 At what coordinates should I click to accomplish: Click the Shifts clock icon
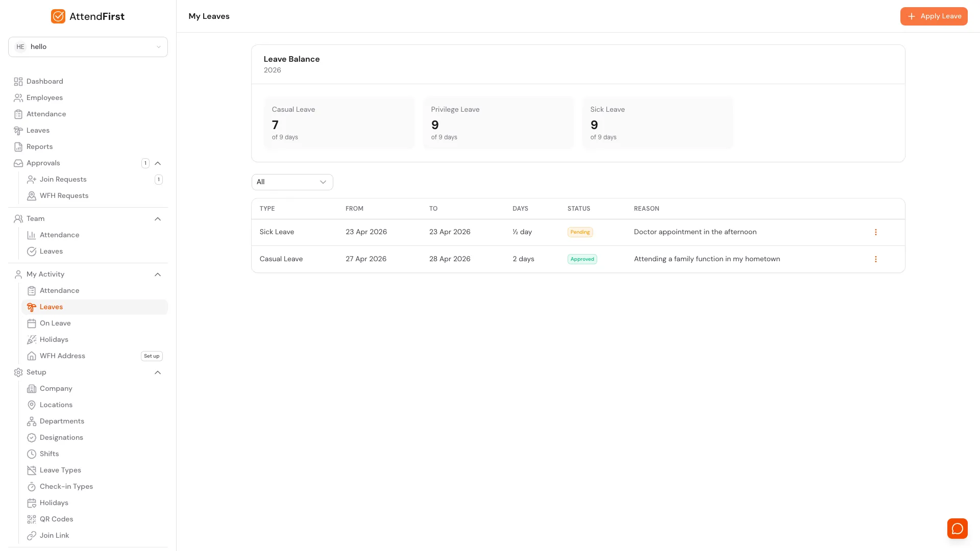(32, 454)
